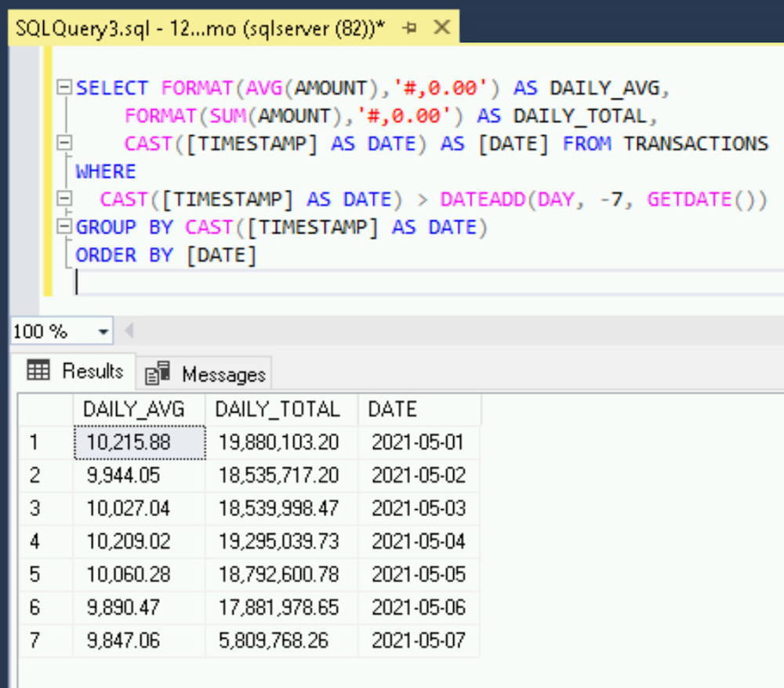
Task: Click the SUM function in the query
Action: click(227, 116)
